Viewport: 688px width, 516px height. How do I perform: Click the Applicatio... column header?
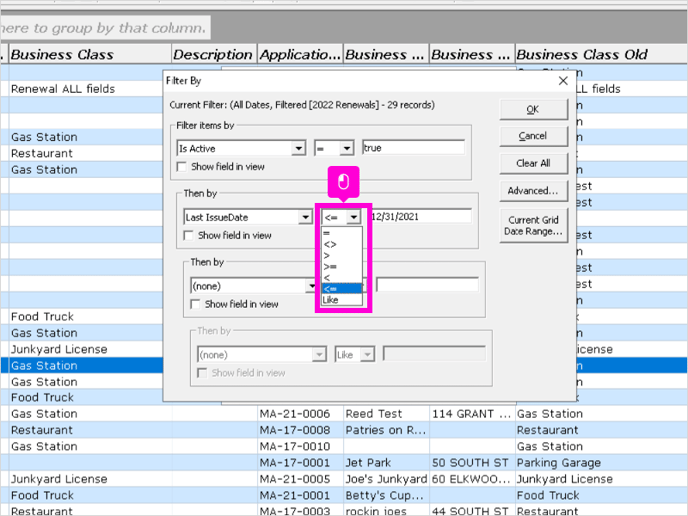click(x=300, y=54)
